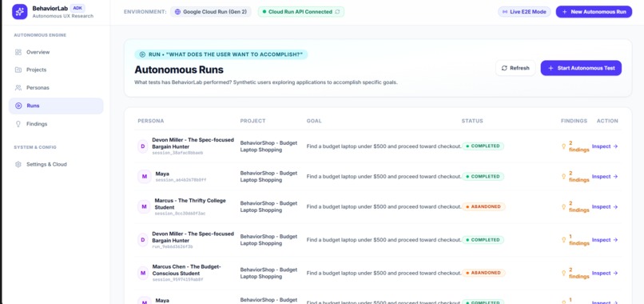Click the Cloud Run API Connected status chip
644x304 pixels.
click(x=301, y=12)
